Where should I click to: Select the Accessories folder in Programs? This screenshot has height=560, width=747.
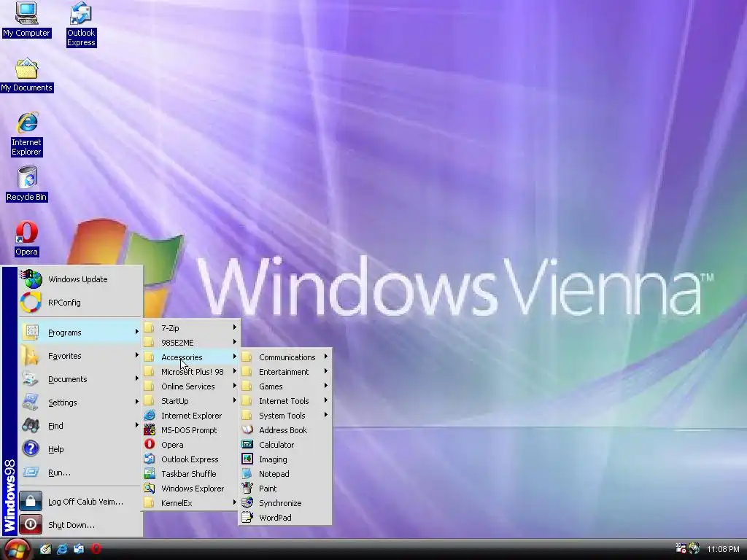click(x=190, y=357)
